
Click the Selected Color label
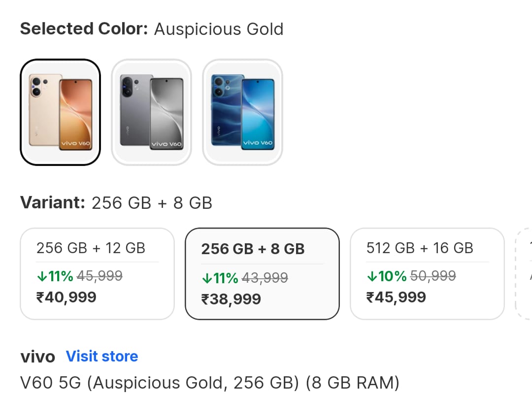click(84, 29)
